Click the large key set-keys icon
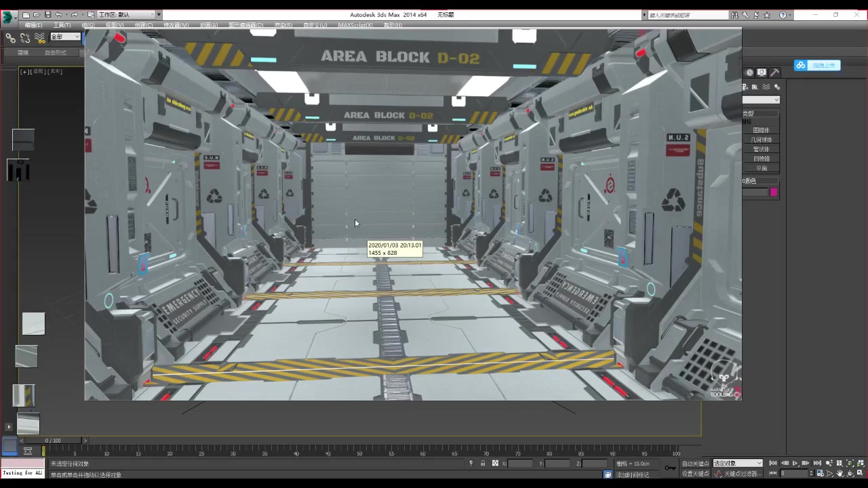The height and width of the screenshot is (488, 868). coord(670,468)
